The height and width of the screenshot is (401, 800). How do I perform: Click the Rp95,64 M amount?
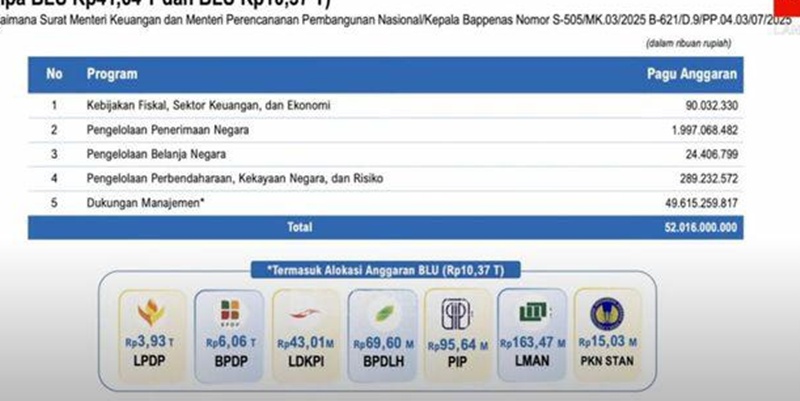[x=458, y=345]
